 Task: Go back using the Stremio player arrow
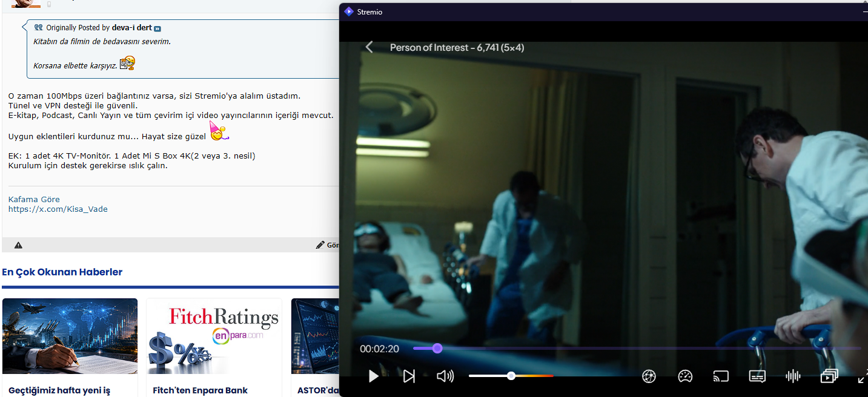pyautogui.click(x=369, y=47)
